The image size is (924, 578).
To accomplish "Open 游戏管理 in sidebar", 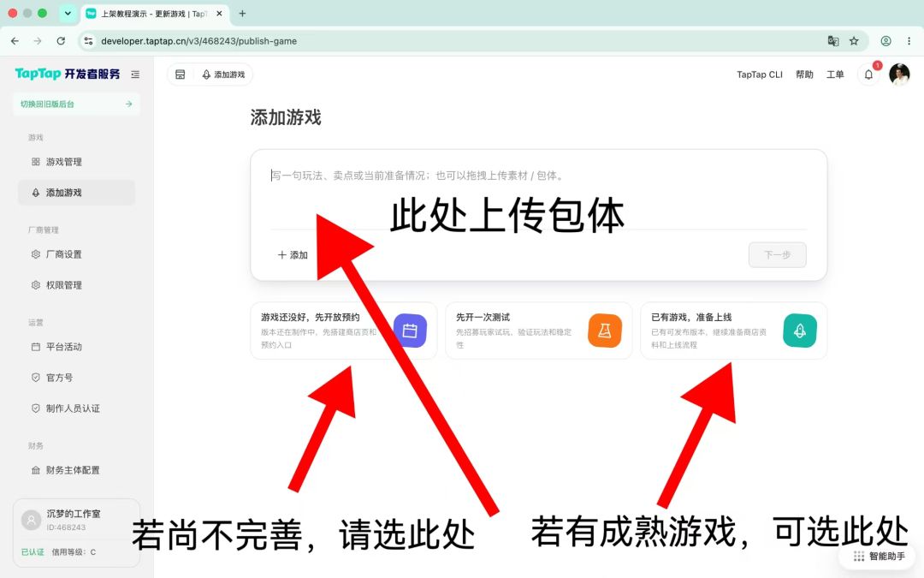I will [x=77, y=162].
